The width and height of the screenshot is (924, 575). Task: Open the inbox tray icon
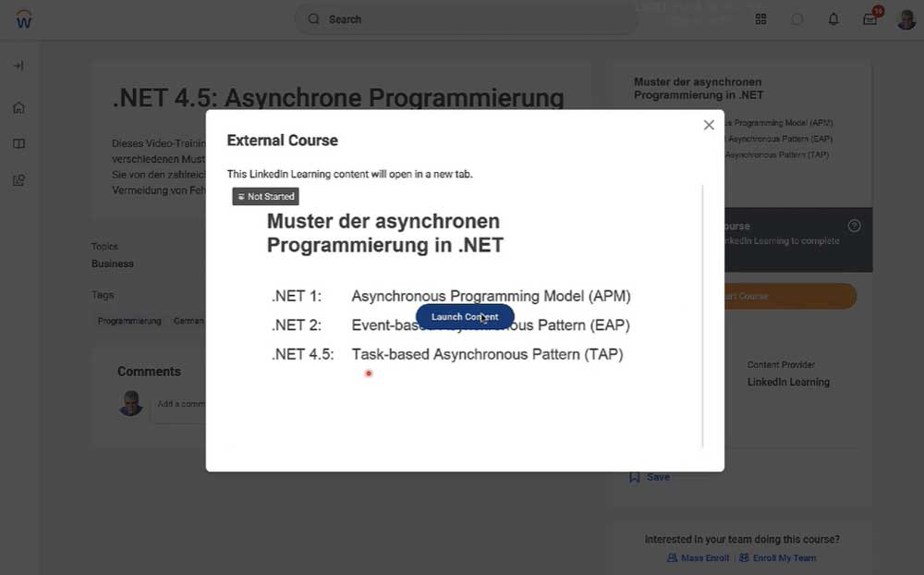coord(869,19)
